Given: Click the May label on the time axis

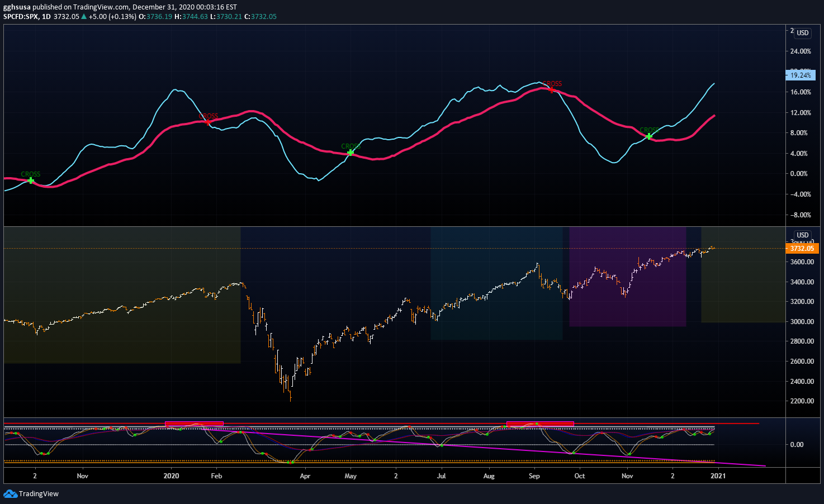Looking at the screenshot, I should 351,476.
